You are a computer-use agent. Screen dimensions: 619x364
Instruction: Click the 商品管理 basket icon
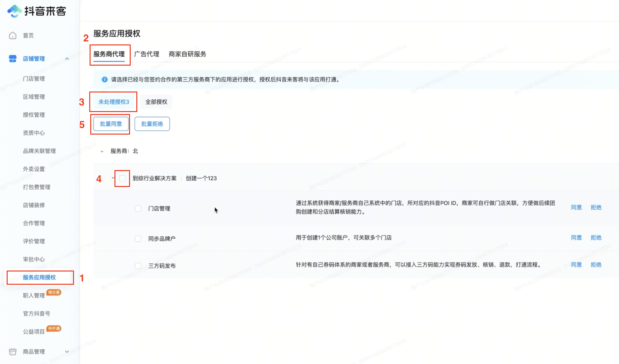(13, 352)
